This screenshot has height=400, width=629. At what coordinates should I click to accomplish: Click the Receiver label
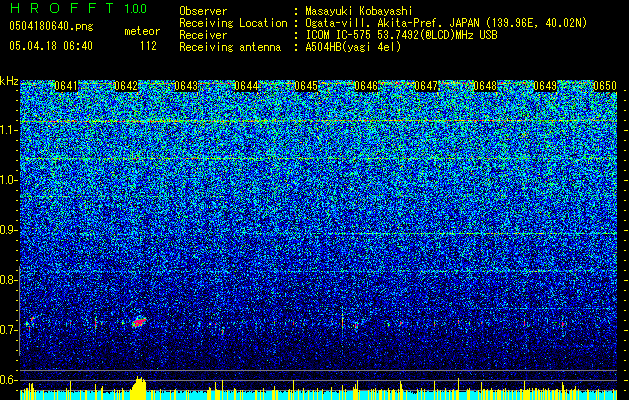click(203, 35)
